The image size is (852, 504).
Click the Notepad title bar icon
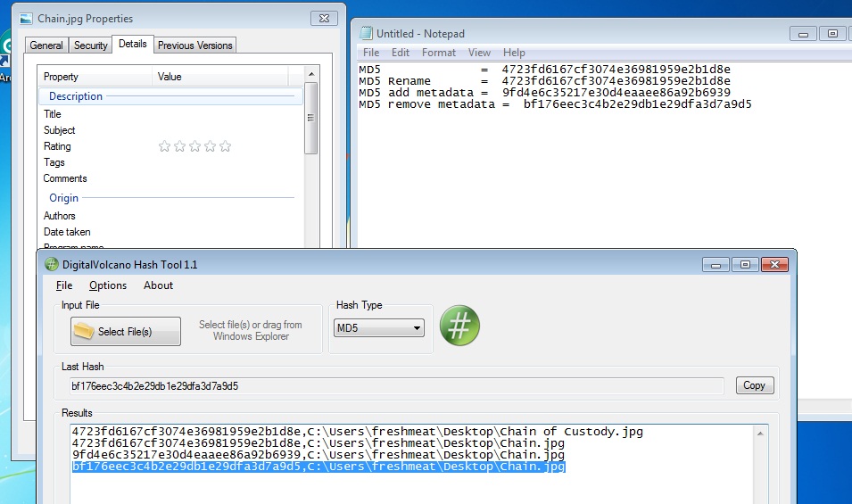coord(367,33)
